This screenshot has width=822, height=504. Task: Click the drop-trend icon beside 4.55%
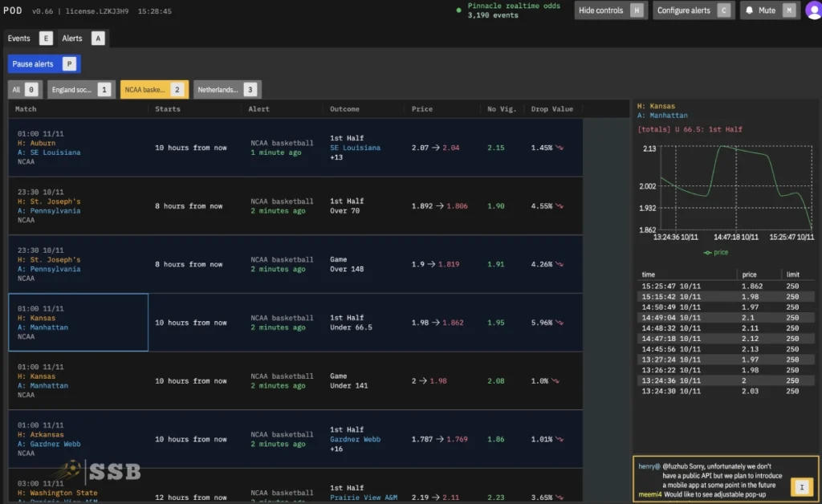(560, 206)
